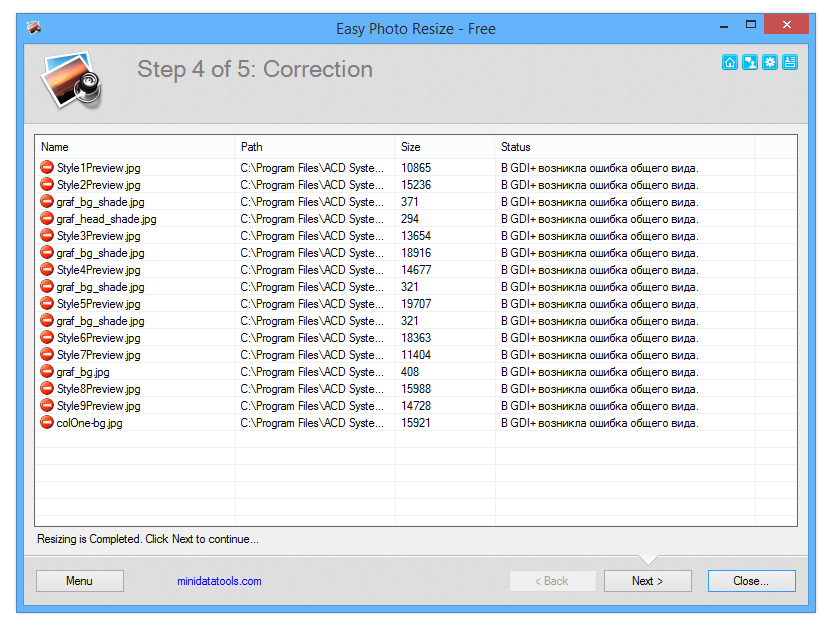Maximize the Easy Photo Resize window

tap(751, 25)
